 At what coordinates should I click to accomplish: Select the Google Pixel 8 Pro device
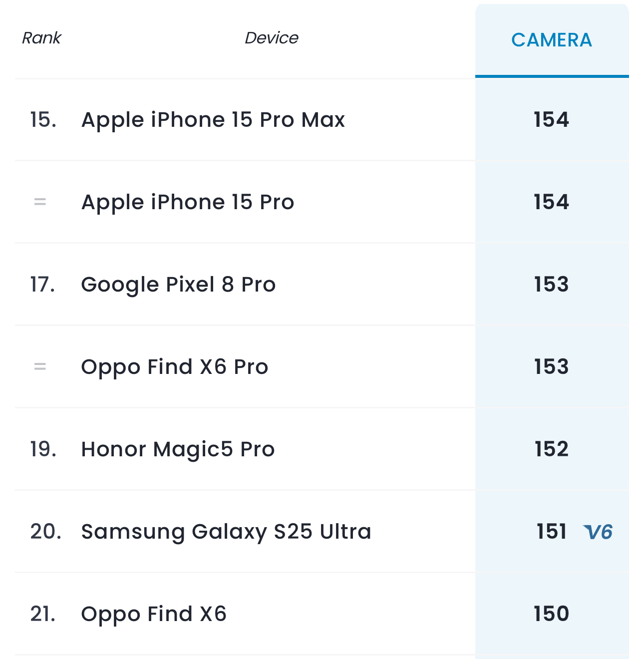(x=178, y=285)
